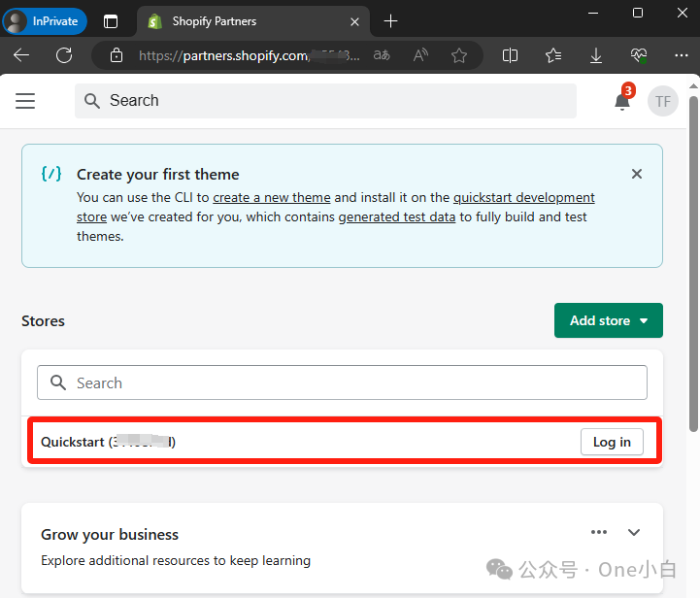This screenshot has width=700, height=598.
Task: Add this page to favorites star
Action: pyautogui.click(x=459, y=55)
